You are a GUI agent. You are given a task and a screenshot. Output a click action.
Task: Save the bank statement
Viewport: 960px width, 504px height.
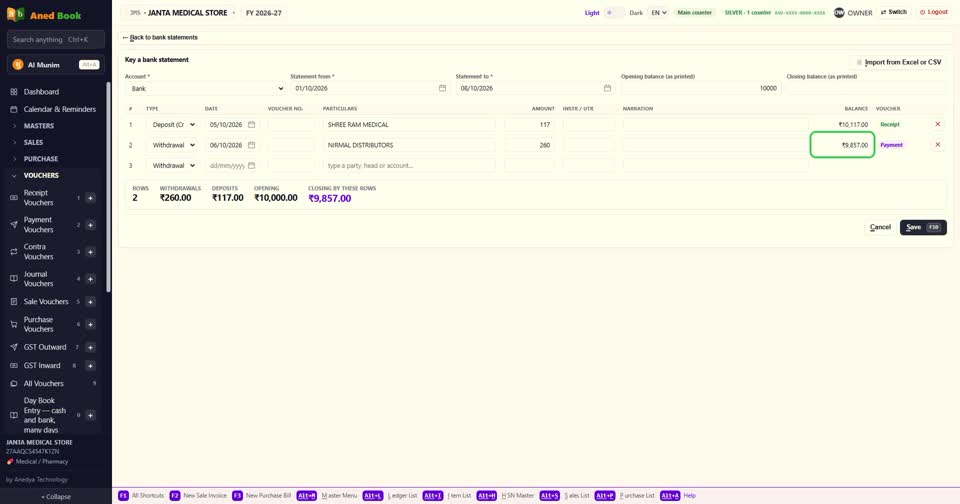tap(923, 227)
